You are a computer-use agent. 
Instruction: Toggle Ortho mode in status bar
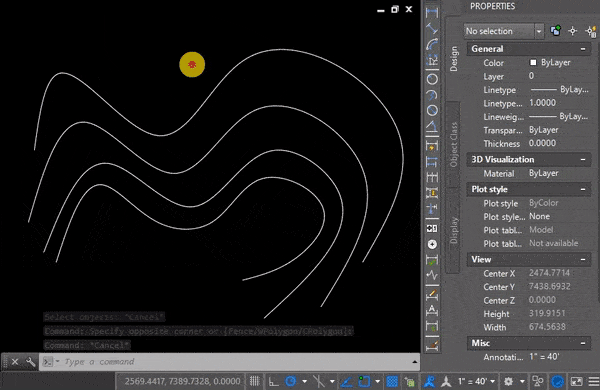click(x=273, y=381)
